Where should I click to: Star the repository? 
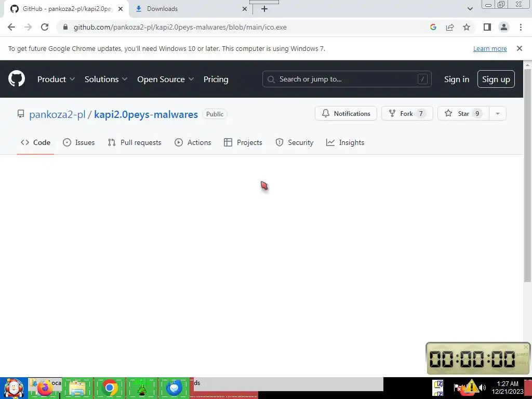point(463,114)
